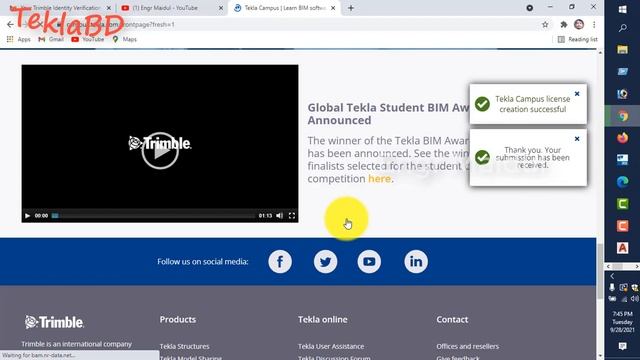Viewport: 640px width, 360px height.
Task: Open a new browser tab
Action: 351,8
